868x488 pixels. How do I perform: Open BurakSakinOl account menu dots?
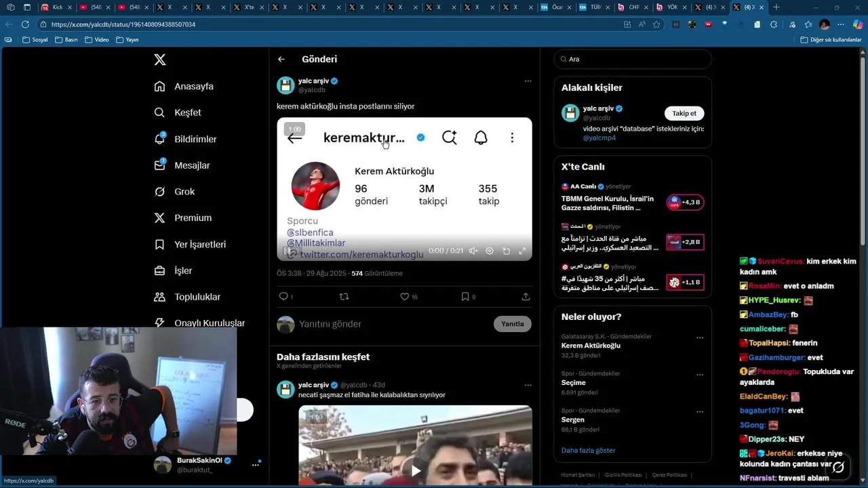tap(256, 464)
